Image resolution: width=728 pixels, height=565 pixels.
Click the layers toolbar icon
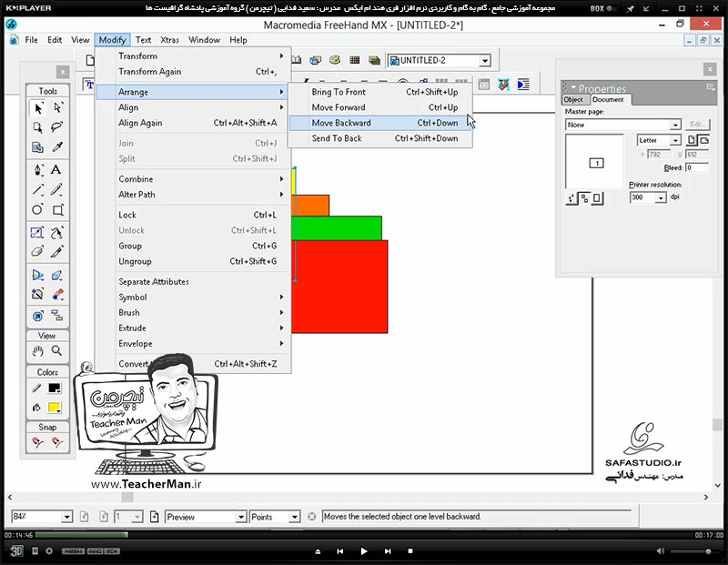click(x=374, y=60)
